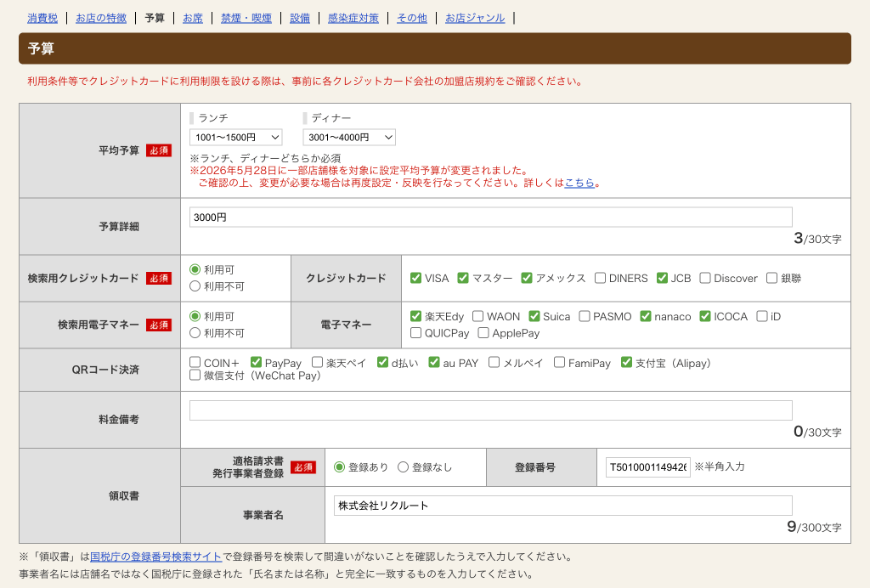Uncheck the nanaco checkbox
870x588 pixels.
pos(646,316)
